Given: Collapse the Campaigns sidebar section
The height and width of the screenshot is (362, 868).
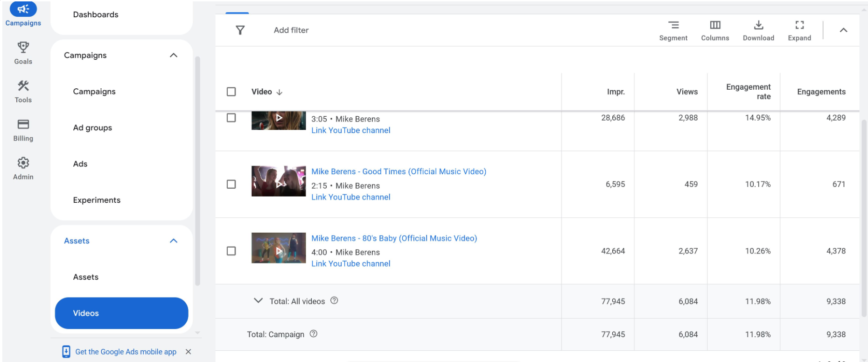Looking at the screenshot, I should [x=174, y=55].
